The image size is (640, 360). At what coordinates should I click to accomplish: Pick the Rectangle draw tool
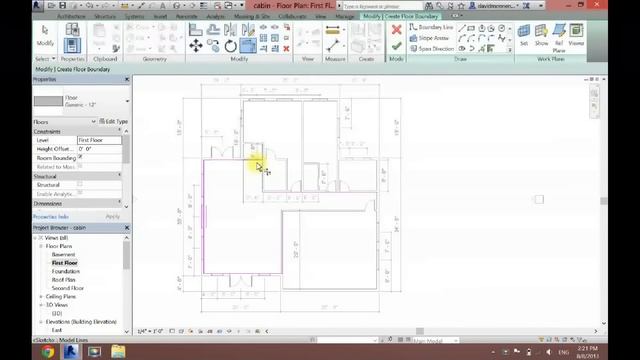pos(471,28)
